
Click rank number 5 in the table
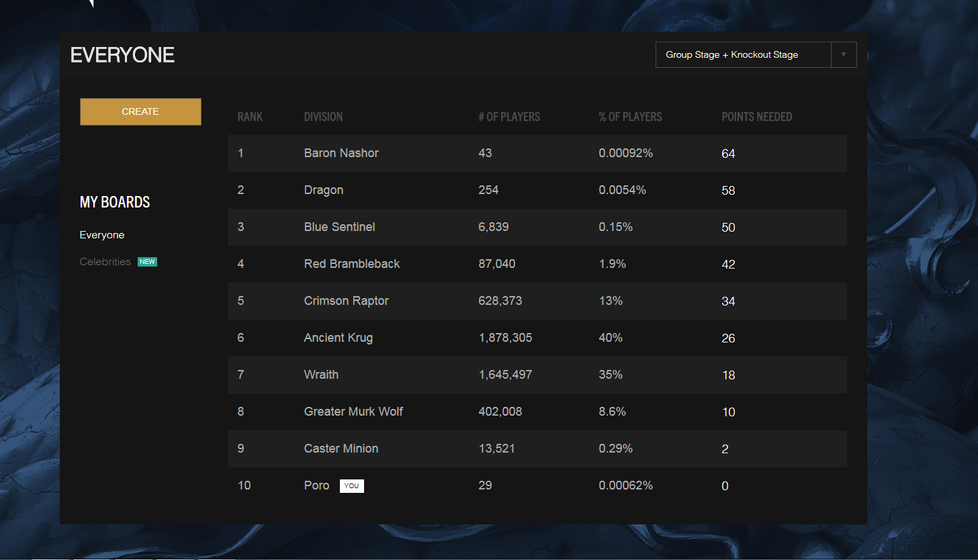240,301
